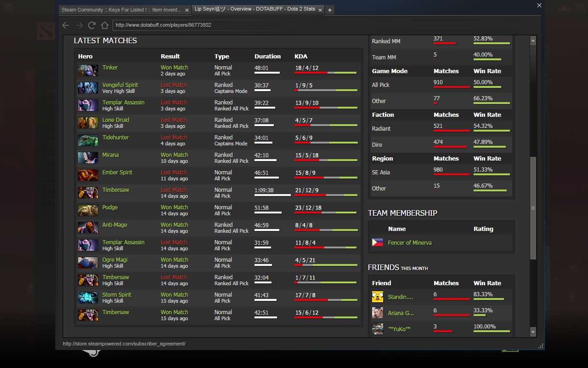Open the Standin.... friend profile link
The image size is (588, 368).
(x=401, y=297)
